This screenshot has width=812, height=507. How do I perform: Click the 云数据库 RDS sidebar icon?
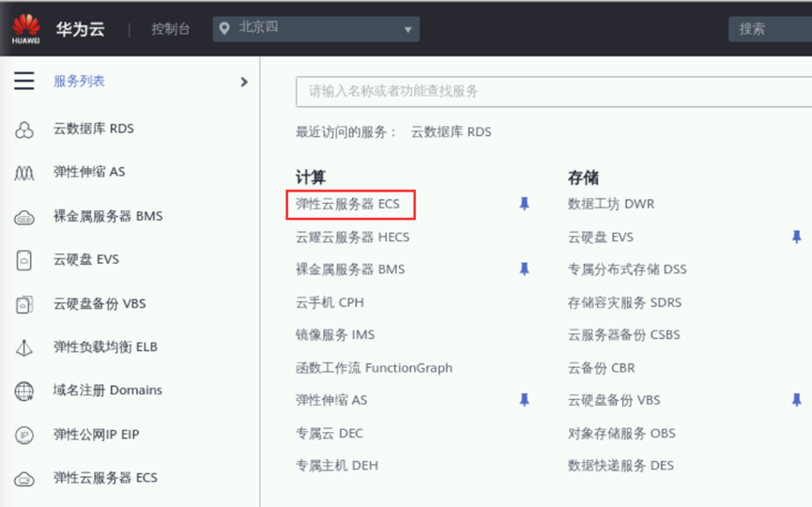24,130
